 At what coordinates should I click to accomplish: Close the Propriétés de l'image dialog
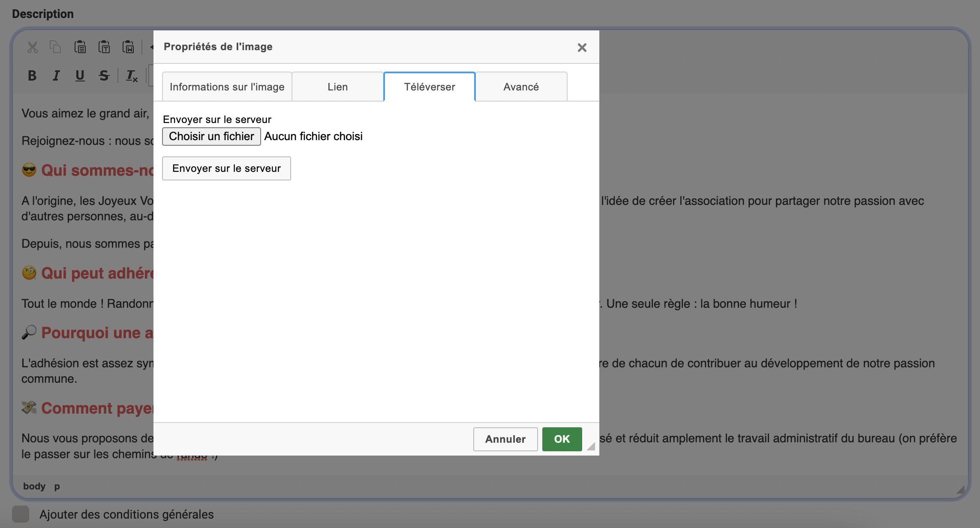[x=582, y=48]
